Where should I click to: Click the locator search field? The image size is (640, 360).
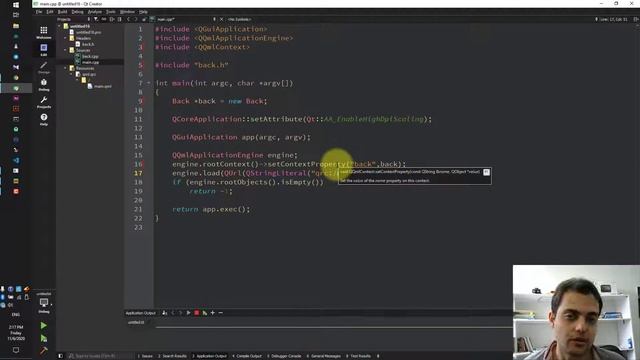[x=100, y=356]
